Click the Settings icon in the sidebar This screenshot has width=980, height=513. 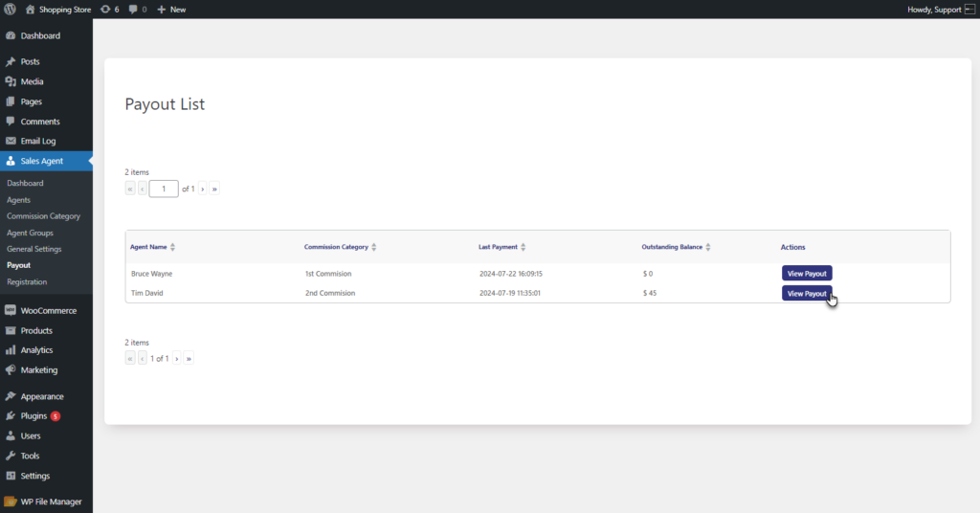point(11,476)
